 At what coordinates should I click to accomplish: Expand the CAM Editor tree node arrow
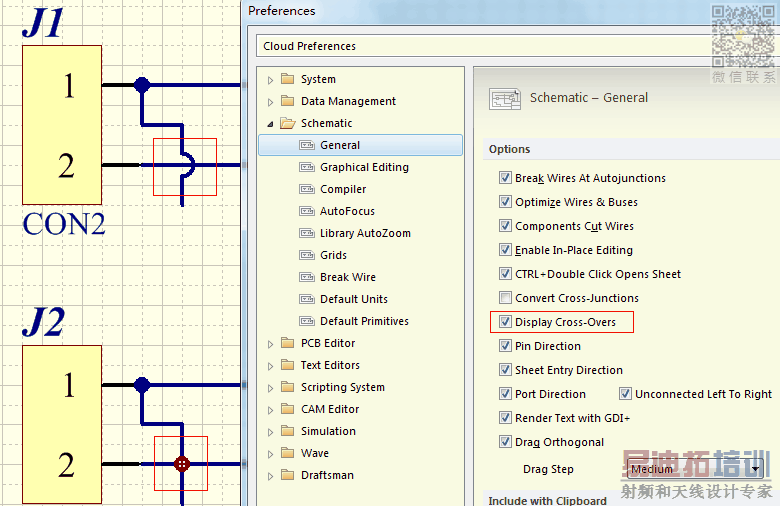point(270,410)
